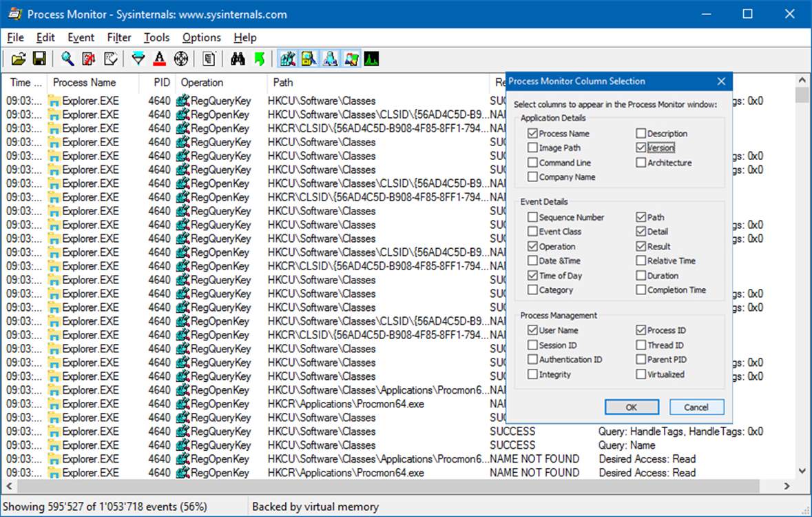Enable the Completion Time checkbox
Image resolution: width=812 pixels, height=517 pixels.
641,290
